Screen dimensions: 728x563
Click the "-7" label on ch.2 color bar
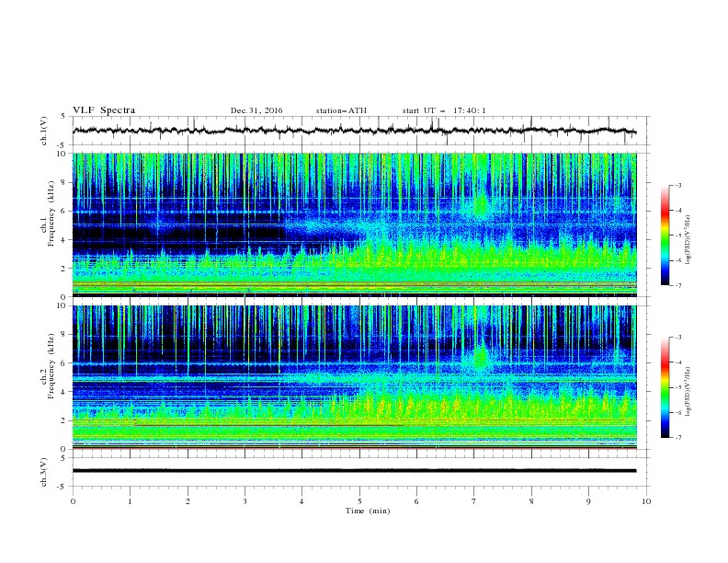(x=677, y=438)
